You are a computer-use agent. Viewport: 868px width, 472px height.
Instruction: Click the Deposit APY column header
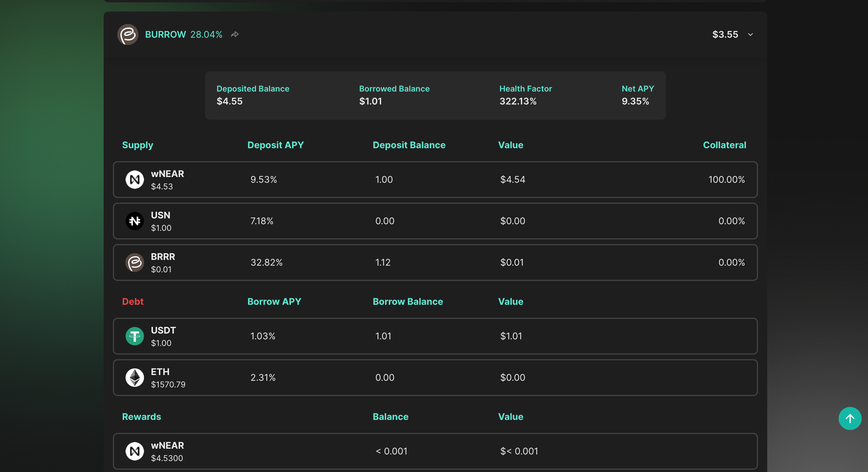(x=275, y=145)
